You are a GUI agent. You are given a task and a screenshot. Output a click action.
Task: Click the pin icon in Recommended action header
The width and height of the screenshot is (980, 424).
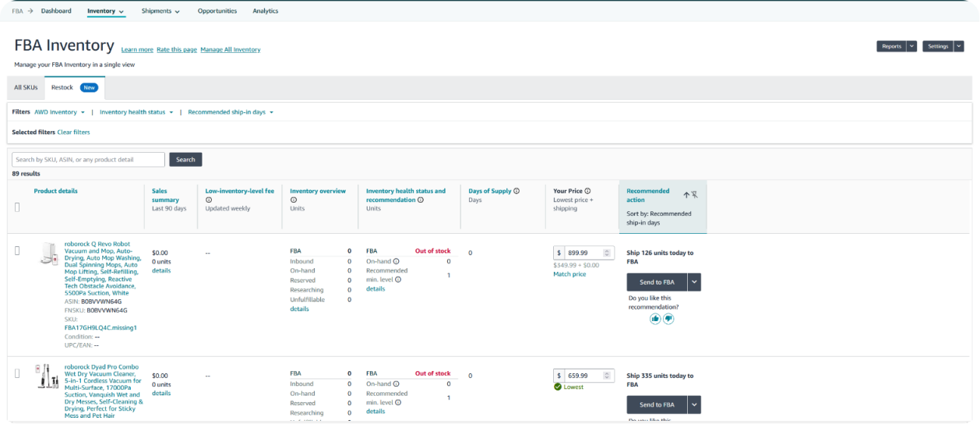pyautogui.click(x=694, y=195)
